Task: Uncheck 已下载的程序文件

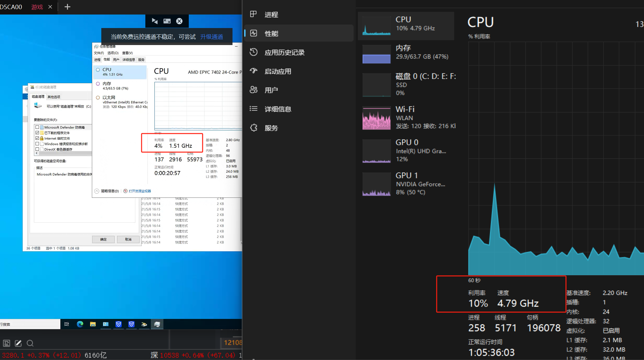Action: point(37,133)
